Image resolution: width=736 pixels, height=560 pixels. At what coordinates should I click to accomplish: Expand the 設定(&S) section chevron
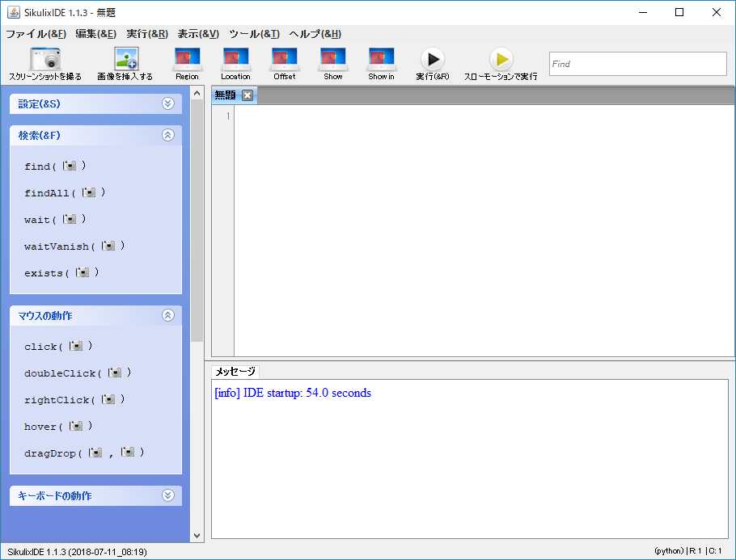point(168,103)
